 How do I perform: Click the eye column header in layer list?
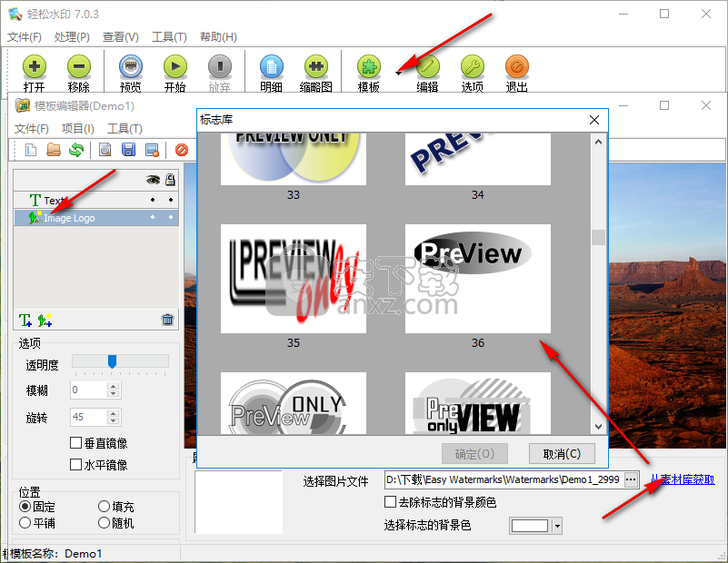[x=153, y=180]
